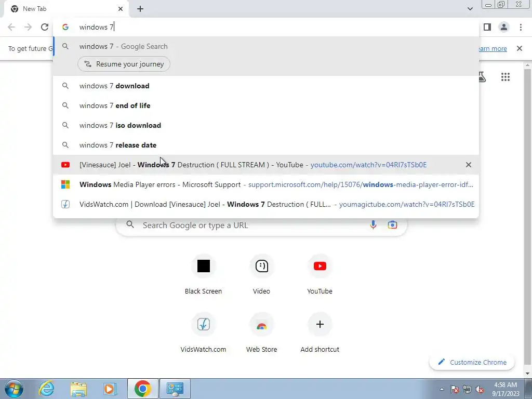Viewport: 532px width, 399px height.
Task: Open the VidsWatch.com youmagictube result
Action: point(266,204)
